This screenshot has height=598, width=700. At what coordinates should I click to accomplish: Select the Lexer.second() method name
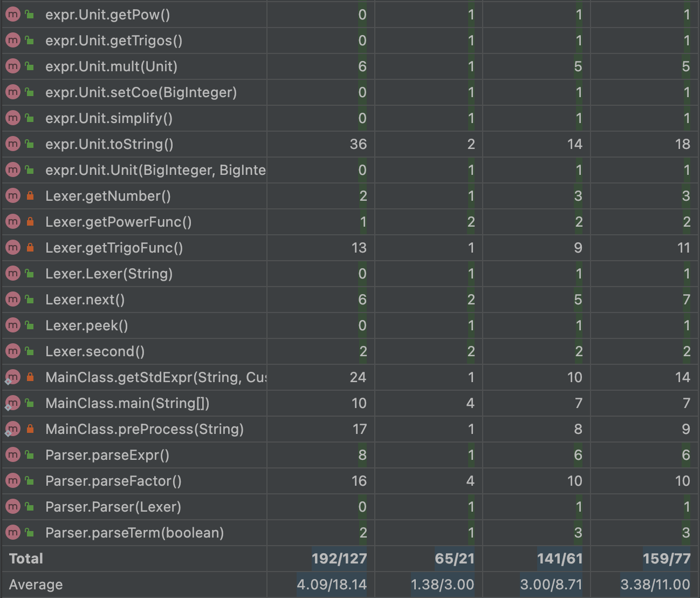coord(95,351)
